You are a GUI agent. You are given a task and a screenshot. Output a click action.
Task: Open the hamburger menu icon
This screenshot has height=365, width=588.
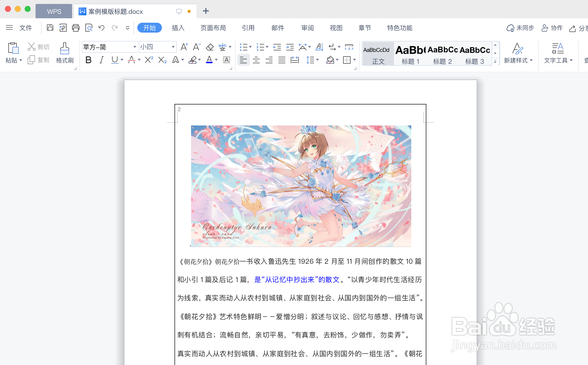9,27
